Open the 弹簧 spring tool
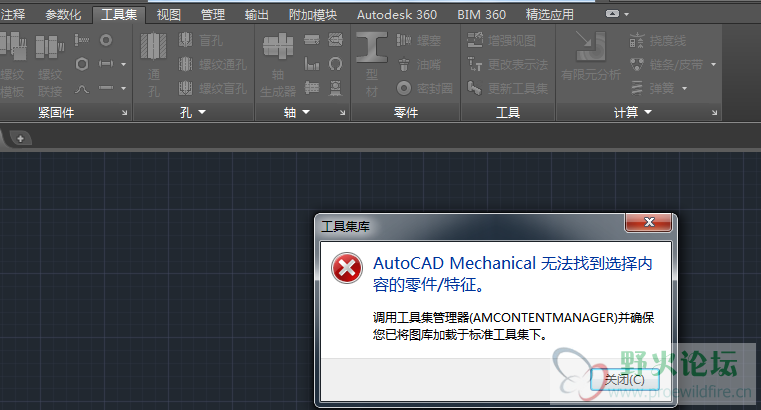The width and height of the screenshot is (761, 410). [652, 88]
